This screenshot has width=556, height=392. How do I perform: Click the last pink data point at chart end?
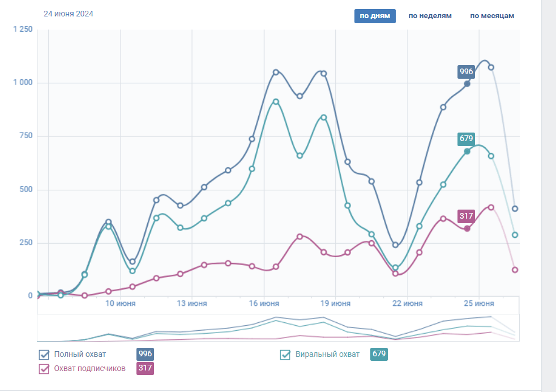(515, 270)
